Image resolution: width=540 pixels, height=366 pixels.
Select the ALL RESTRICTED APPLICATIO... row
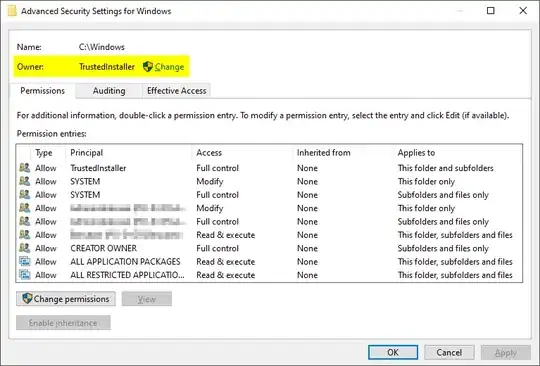269,275
